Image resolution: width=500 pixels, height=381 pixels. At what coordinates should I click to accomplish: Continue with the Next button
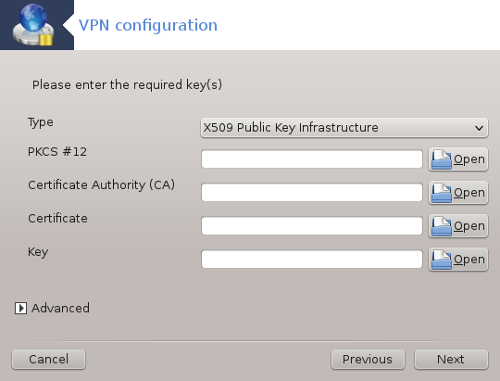click(x=451, y=359)
